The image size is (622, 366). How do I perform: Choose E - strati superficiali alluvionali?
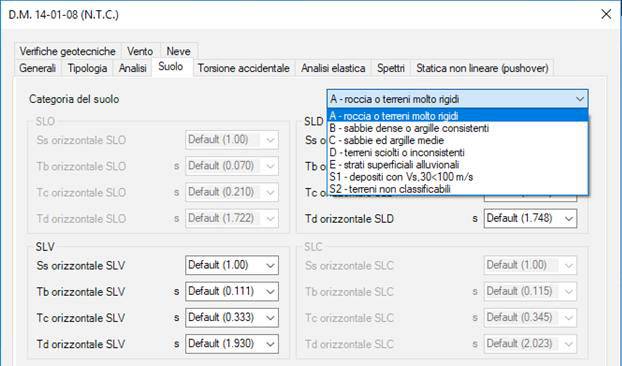457,165
